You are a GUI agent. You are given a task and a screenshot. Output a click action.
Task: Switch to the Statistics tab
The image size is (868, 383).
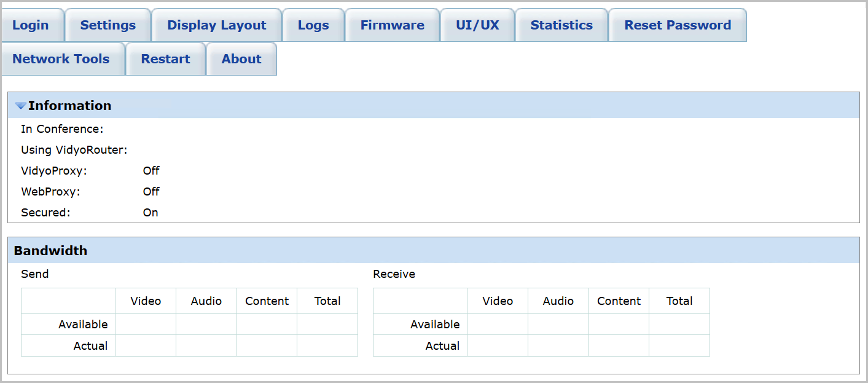click(x=561, y=25)
